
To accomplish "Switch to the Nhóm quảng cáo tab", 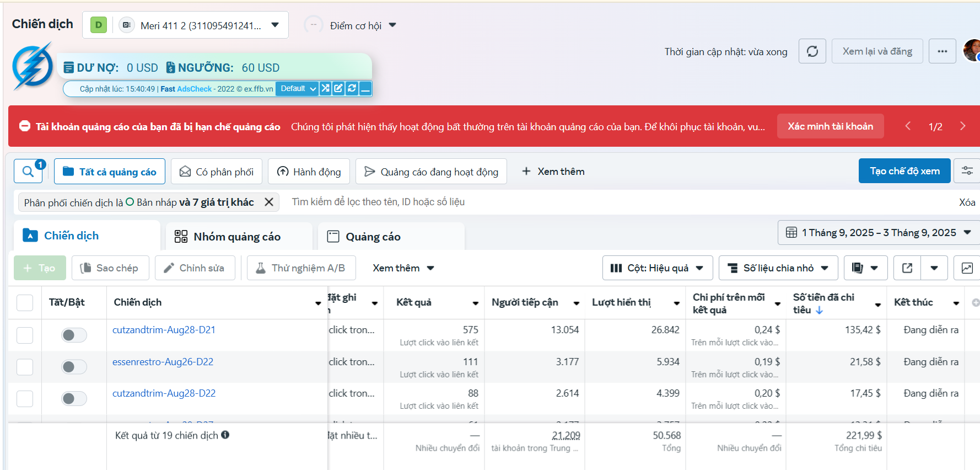I will [239, 237].
